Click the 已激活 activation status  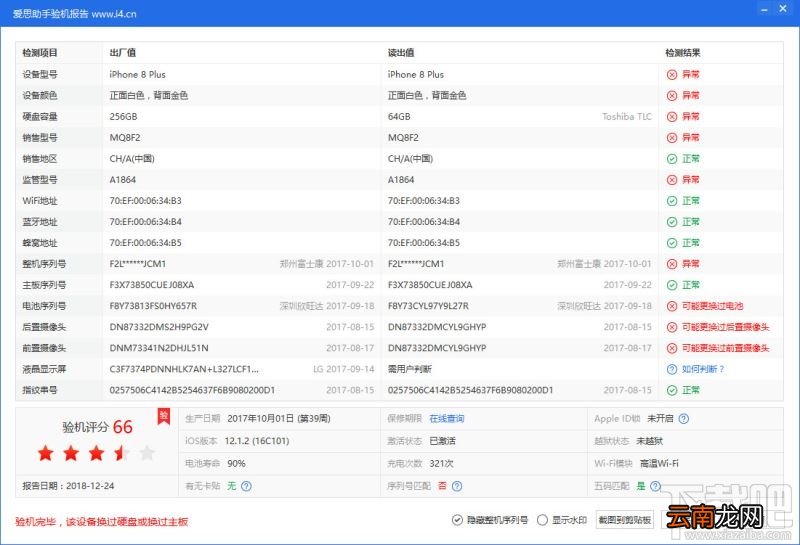pos(442,441)
